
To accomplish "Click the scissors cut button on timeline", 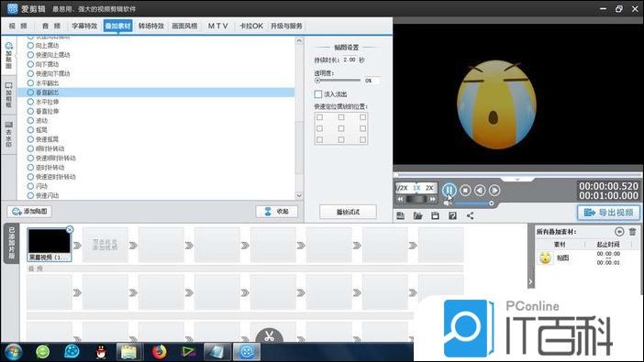I will pos(269,336).
